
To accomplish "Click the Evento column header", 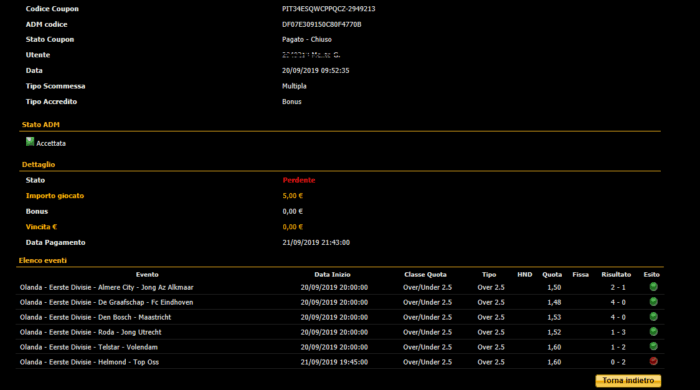I will [147, 275].
